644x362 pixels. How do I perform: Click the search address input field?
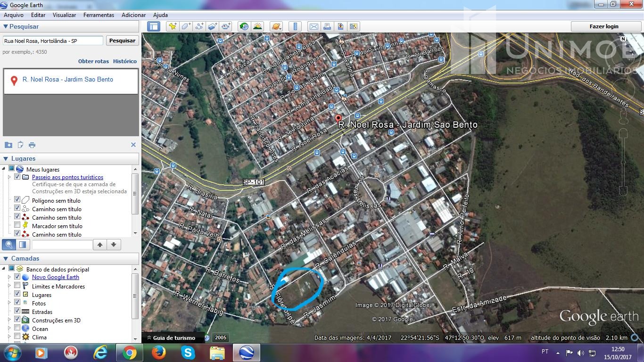point(53,41)
